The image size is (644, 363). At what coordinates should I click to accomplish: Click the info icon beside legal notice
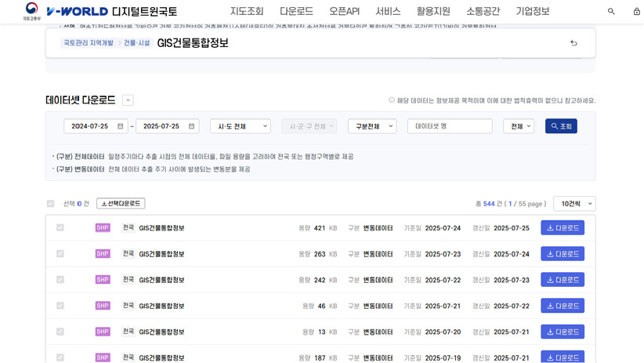(x=392, y=100)
